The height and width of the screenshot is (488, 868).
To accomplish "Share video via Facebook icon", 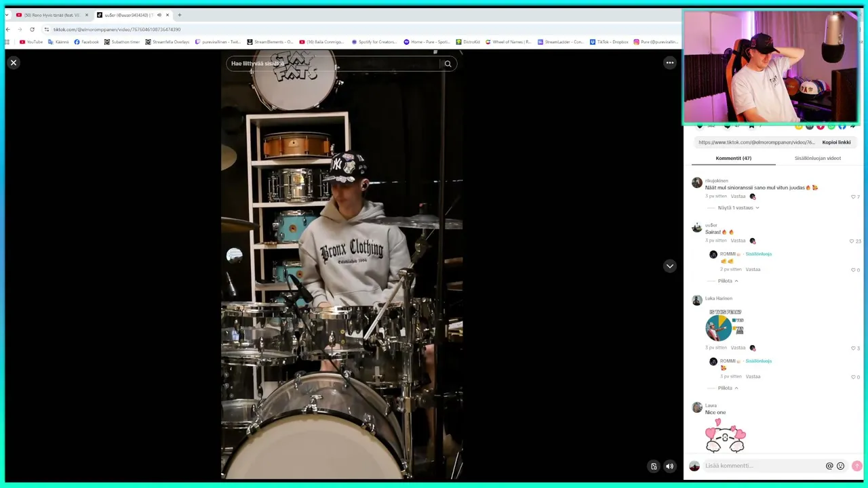I will coord(842,126).
